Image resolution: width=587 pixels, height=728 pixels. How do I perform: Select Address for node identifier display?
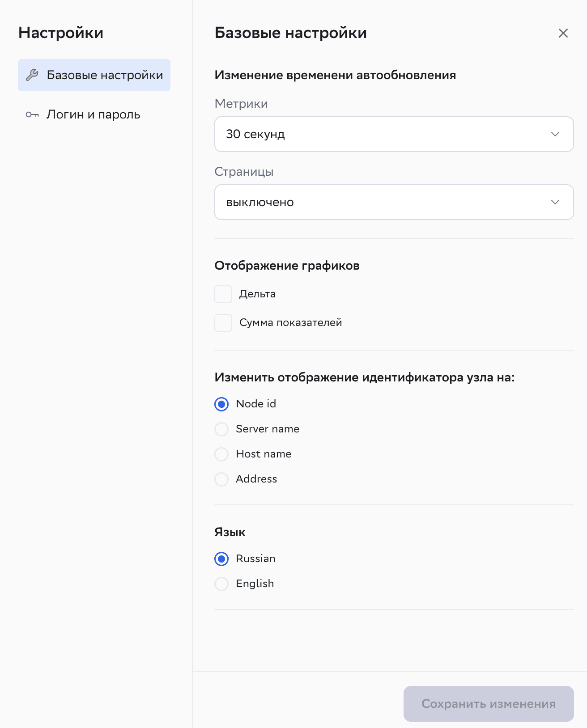coord(221,479)
